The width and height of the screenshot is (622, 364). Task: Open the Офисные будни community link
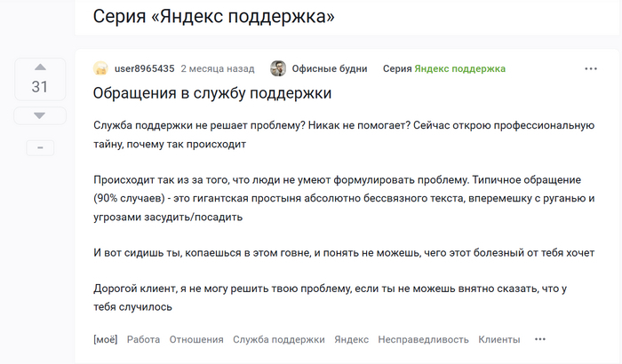(330, 68)
